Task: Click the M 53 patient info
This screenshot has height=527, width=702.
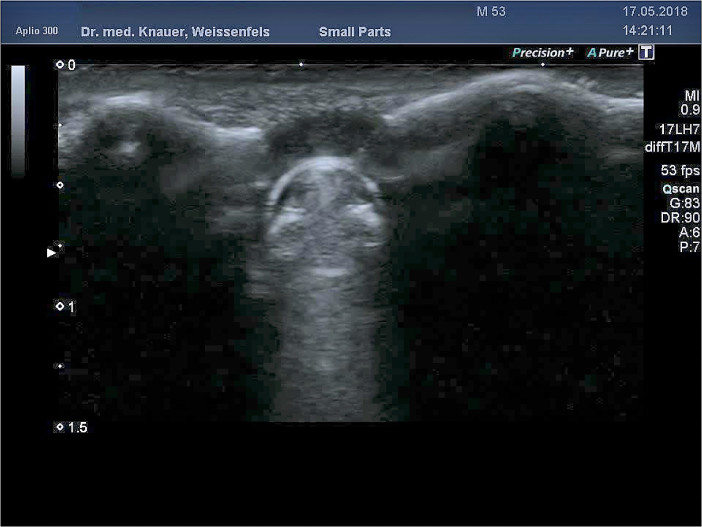Action: click(491, 12)
